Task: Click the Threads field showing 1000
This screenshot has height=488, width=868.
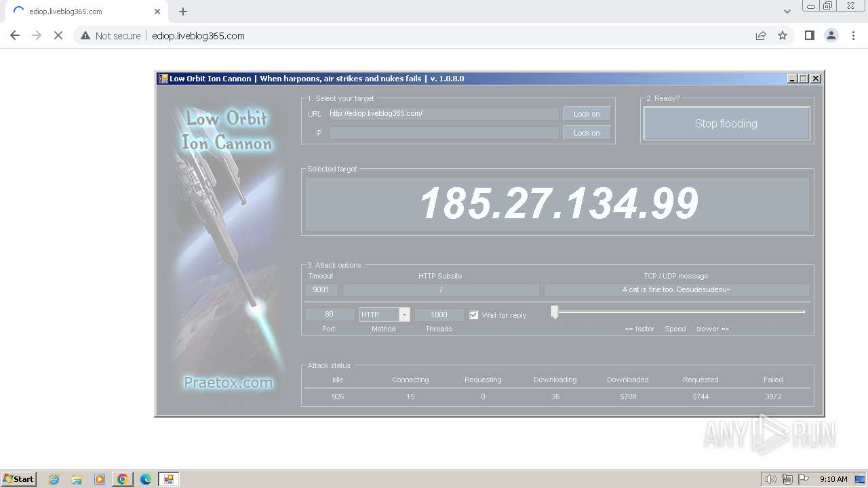Action: (x=439, y=314)
